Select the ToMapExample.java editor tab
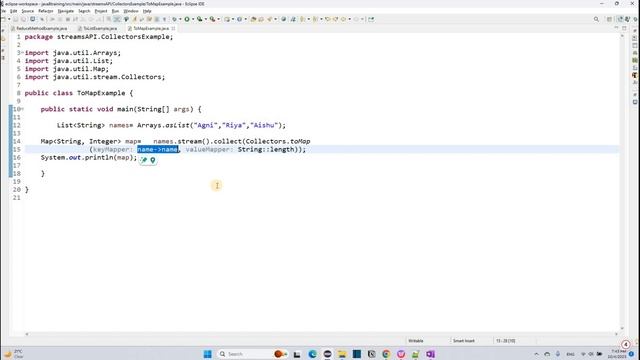This screenshot has height=360, width=640. click(151, 29)
